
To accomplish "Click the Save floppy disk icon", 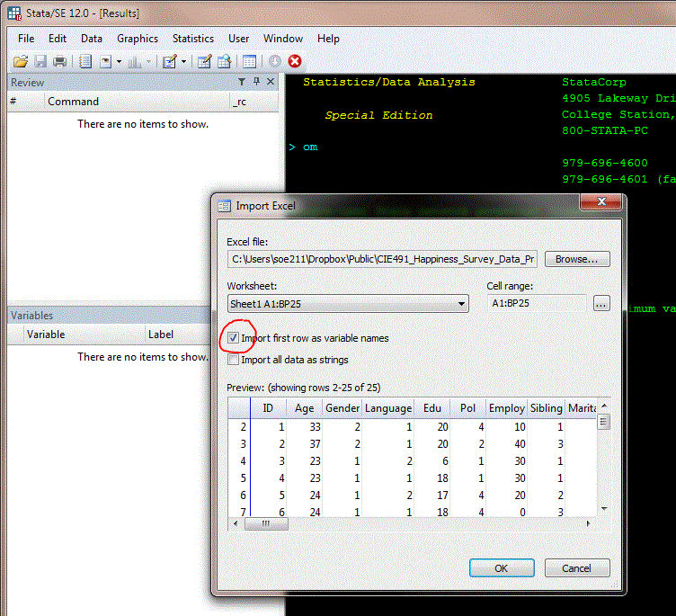I will click(40, 62).
